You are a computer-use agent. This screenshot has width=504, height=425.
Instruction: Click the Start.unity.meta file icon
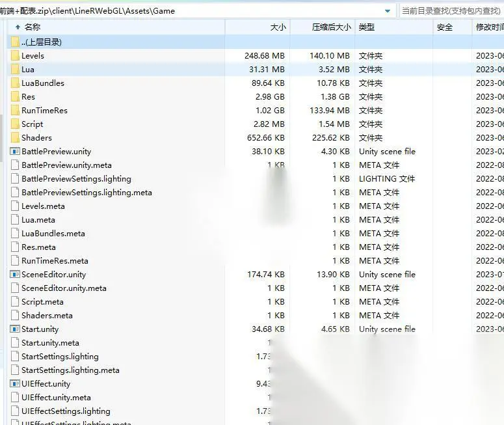click(x=15, y=342)
